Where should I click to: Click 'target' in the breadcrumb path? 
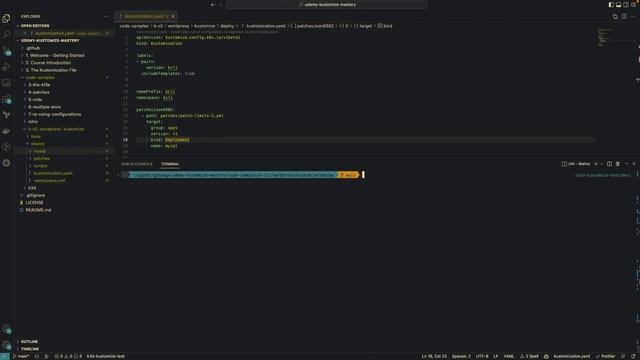[x=365, y=26]
